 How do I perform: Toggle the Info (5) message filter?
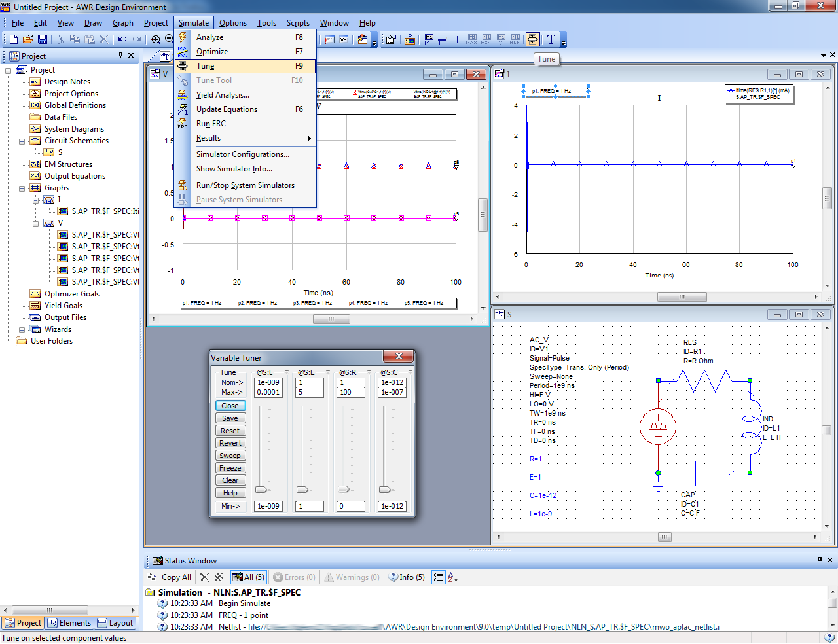[407, 577]
